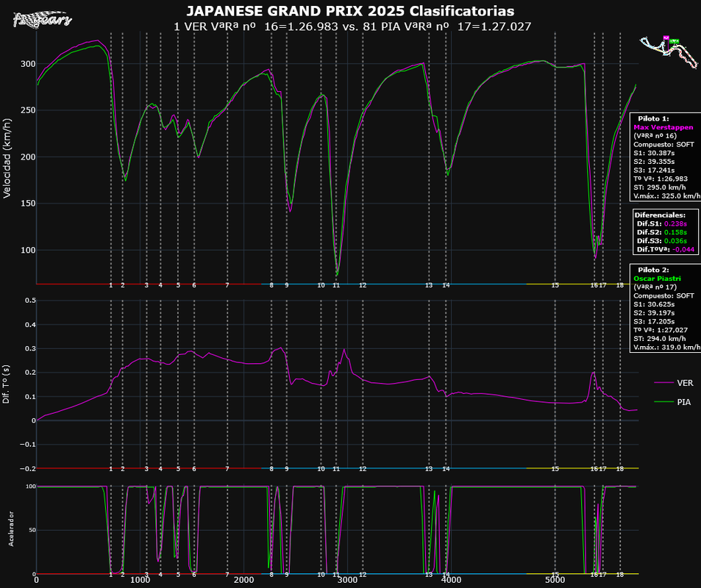Select the (VªRª nº 16) lap label
The width and height of the screenshot is (701, 588).
pyautogui.click(x=655, y=136)
